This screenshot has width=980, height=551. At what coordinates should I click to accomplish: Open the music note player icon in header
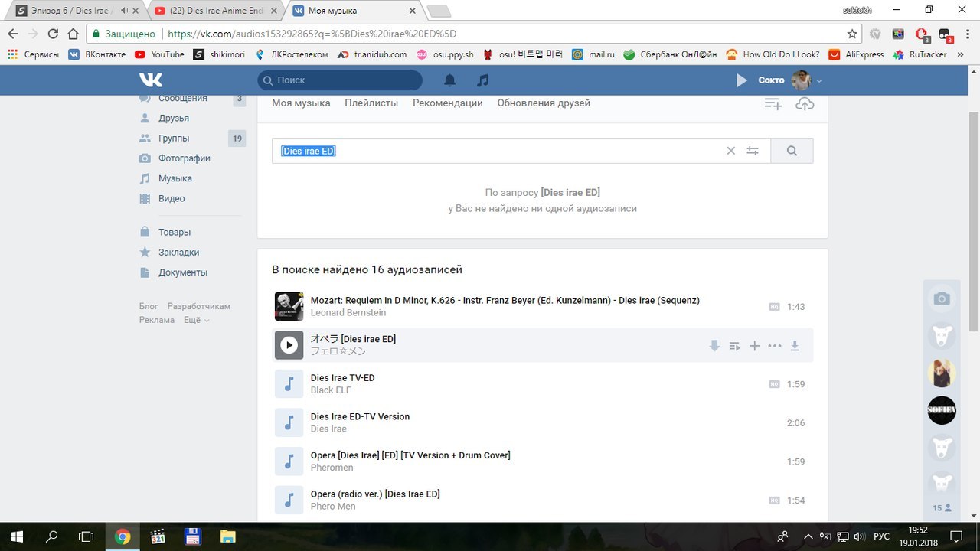click(x=482, y=80)
